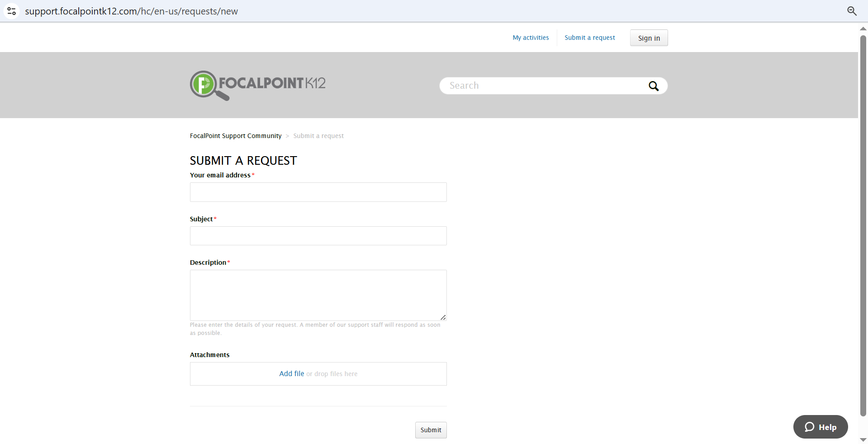Click the FocalPoint K12 logo

258,86
